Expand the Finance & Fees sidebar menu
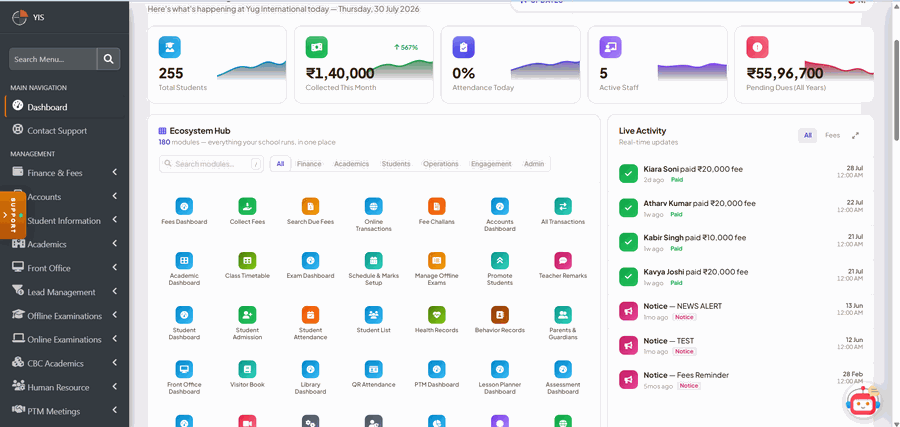 65,173
